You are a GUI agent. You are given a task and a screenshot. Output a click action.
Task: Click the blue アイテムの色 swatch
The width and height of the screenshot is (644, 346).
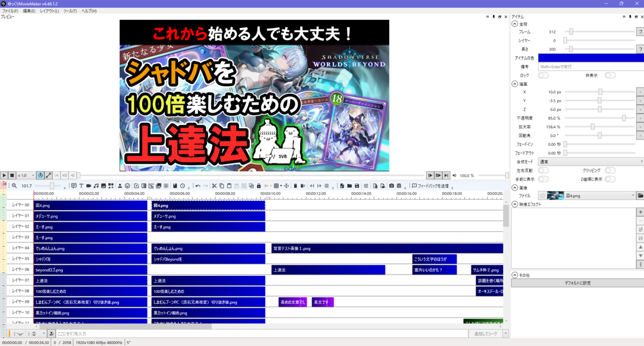[591, 57]
